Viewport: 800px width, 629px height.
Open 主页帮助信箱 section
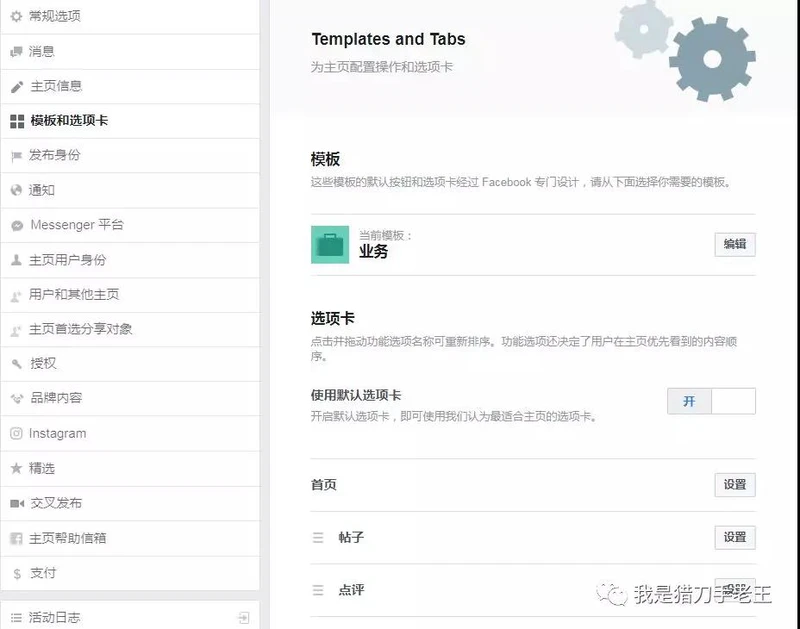[130, 538]
